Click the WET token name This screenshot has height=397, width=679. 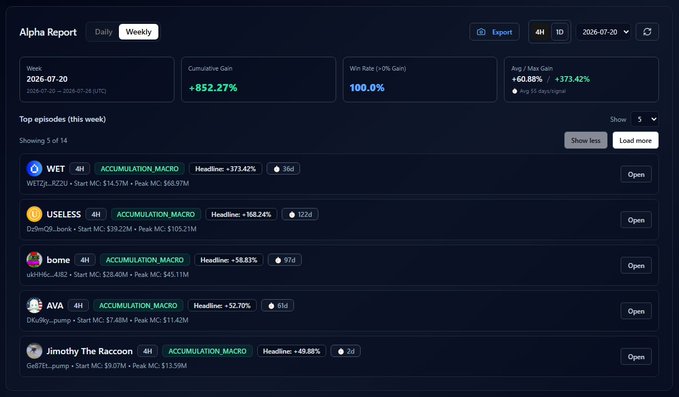[55, 169]
